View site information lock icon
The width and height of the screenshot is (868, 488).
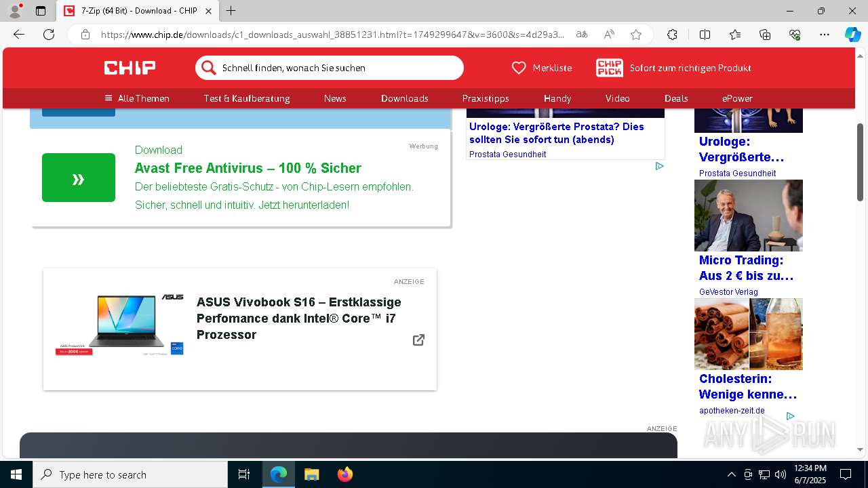pyautogui.click(x=85, y=35)
